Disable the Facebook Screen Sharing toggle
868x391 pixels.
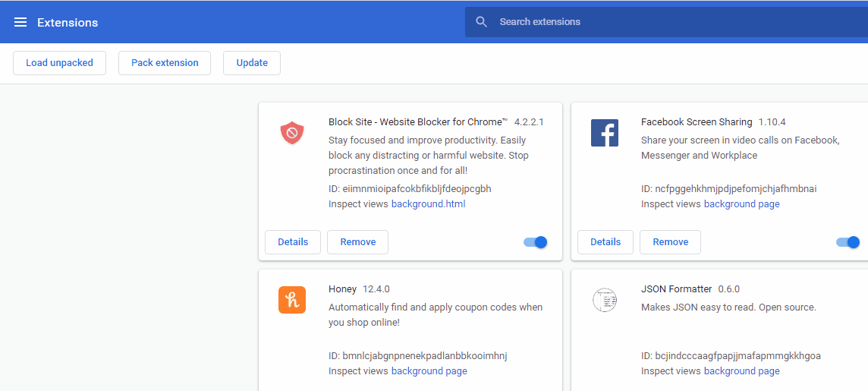pyautogui.click(x=848, y=242)
